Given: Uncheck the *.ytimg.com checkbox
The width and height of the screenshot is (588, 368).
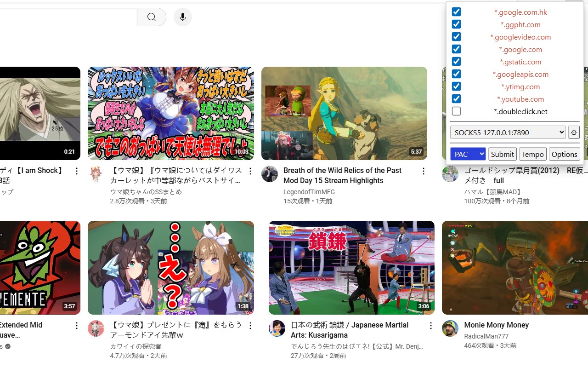Looking at the screenshot, I should pyautogui.click(x=456, y=86).
